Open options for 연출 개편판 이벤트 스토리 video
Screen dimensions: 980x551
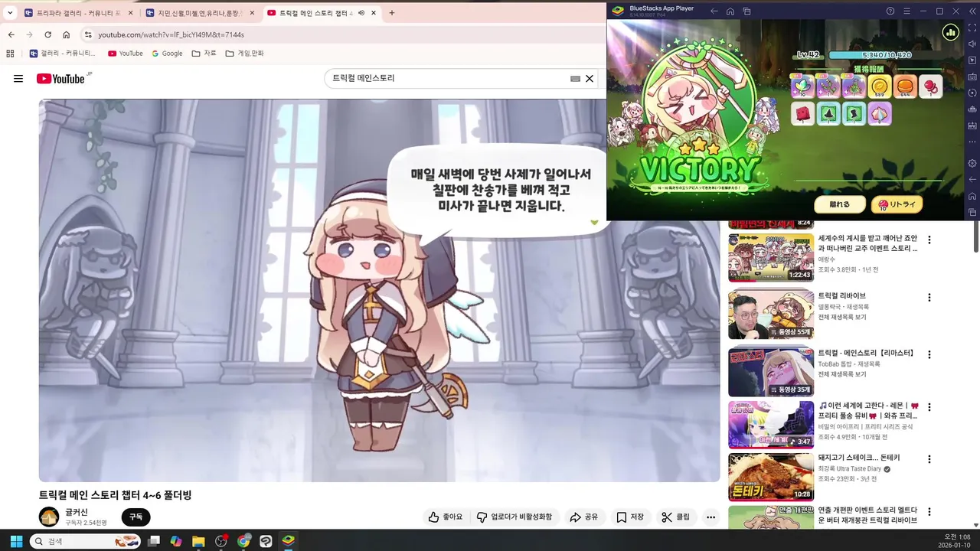click(929, 512)
